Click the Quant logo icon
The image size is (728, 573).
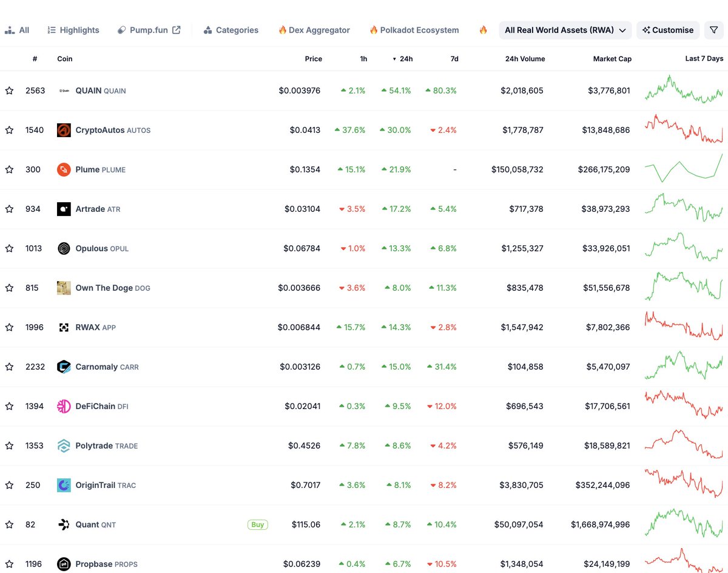[x=64, y=524]
